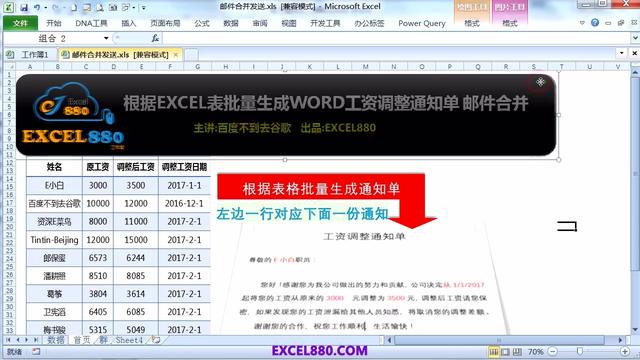Viewport: 640px width, 360px height.
Task: Select the 6573 salary cell
Action: point(98,258)
